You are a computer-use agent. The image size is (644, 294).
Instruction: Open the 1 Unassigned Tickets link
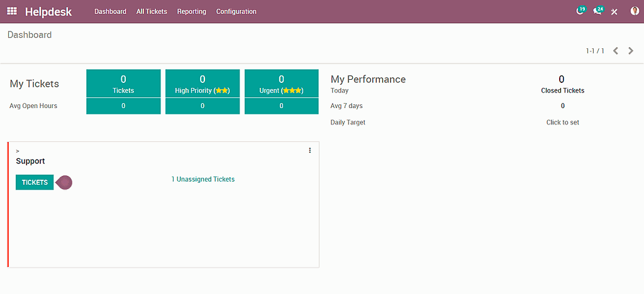[203, 179]
